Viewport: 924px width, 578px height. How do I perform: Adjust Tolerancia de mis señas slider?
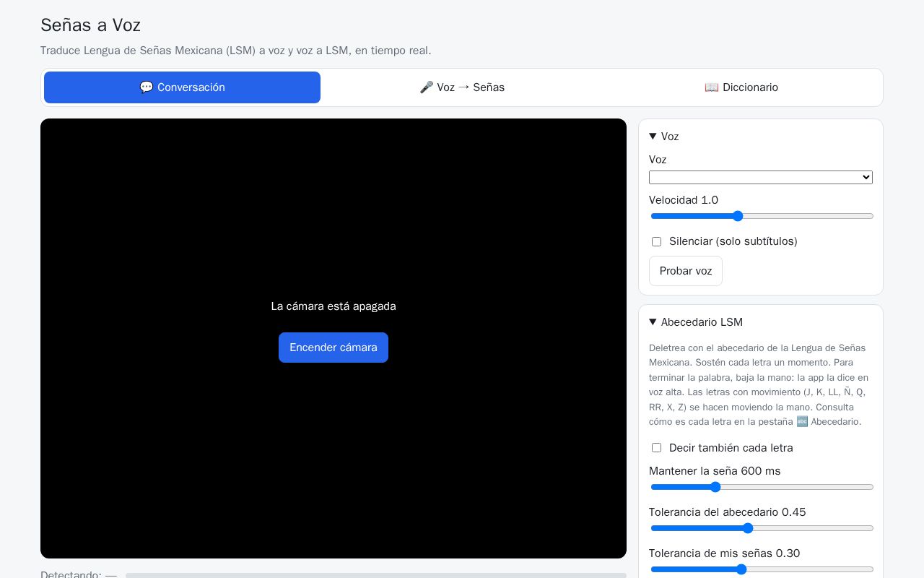[762, 569]
